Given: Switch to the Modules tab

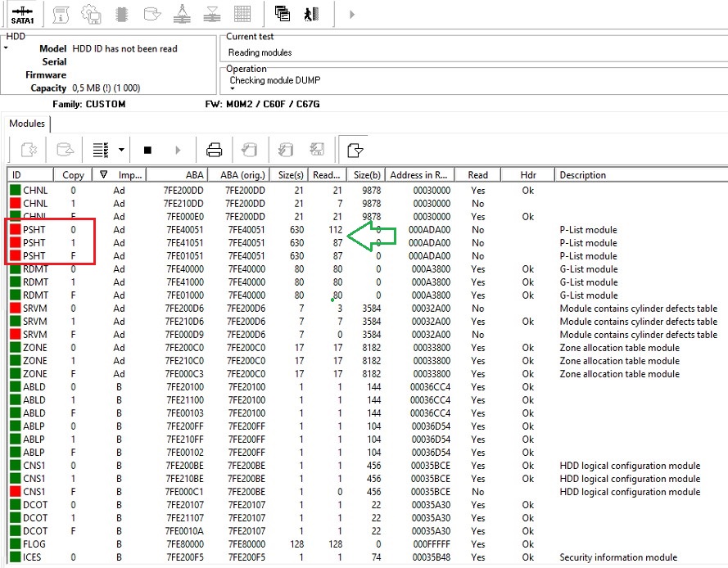Looking at the screenshot, I should pos(27,124).
